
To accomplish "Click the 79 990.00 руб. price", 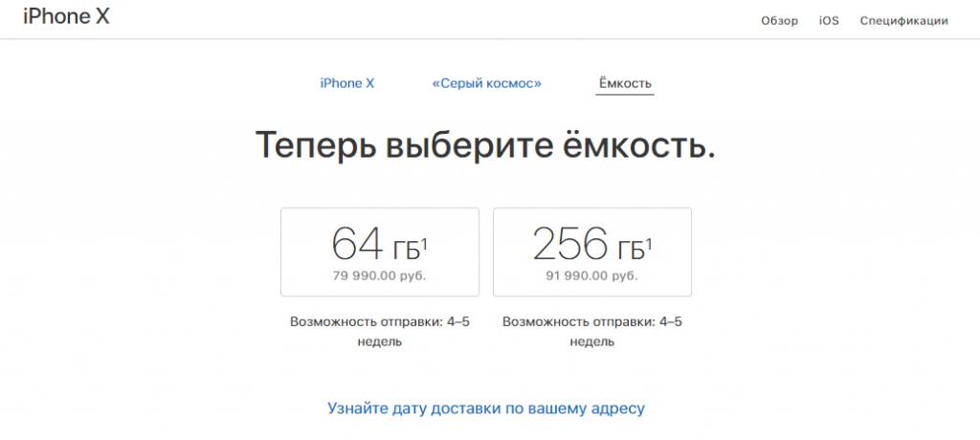I will point(380,276).
